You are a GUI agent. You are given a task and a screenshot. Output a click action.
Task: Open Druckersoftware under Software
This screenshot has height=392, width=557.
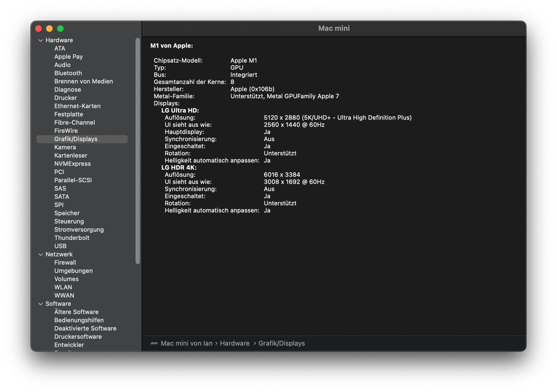[78, 337]
